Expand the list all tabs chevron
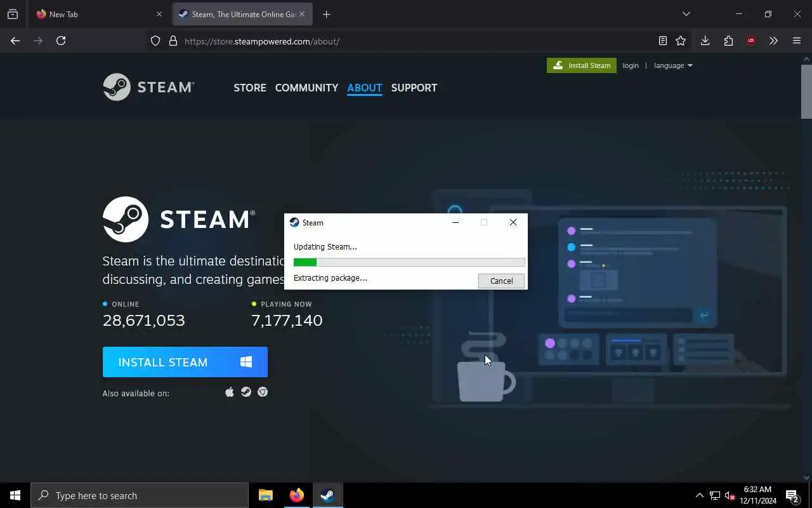812x508 pixels. 686,14
